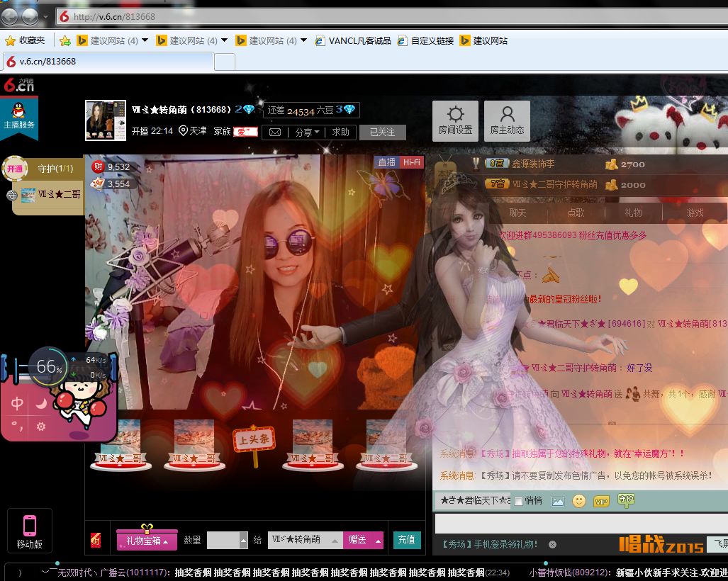Click 【秀场】手机登录领礼物 link
728x581 pixels.
(x=488, y=544)
